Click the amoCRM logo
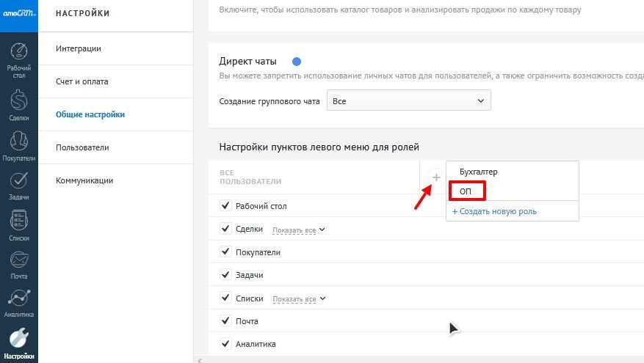Screen dimensions: 644x363 19,15
